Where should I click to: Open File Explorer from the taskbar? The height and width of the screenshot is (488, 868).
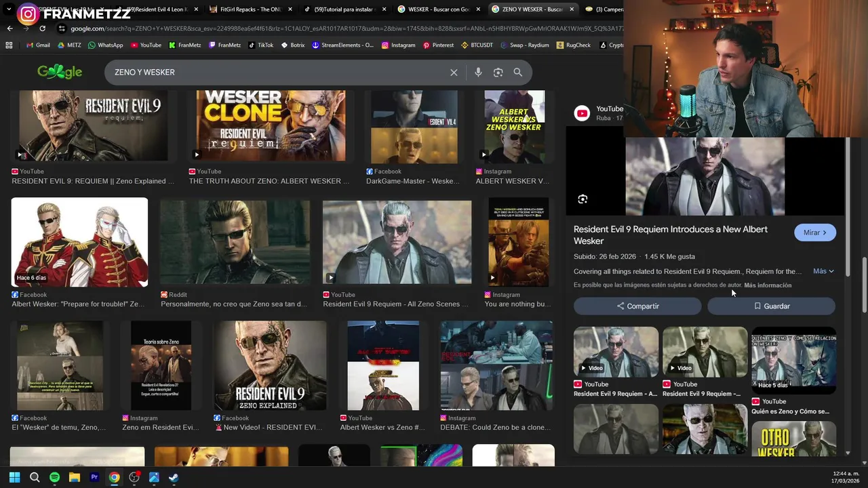(75, 477)
